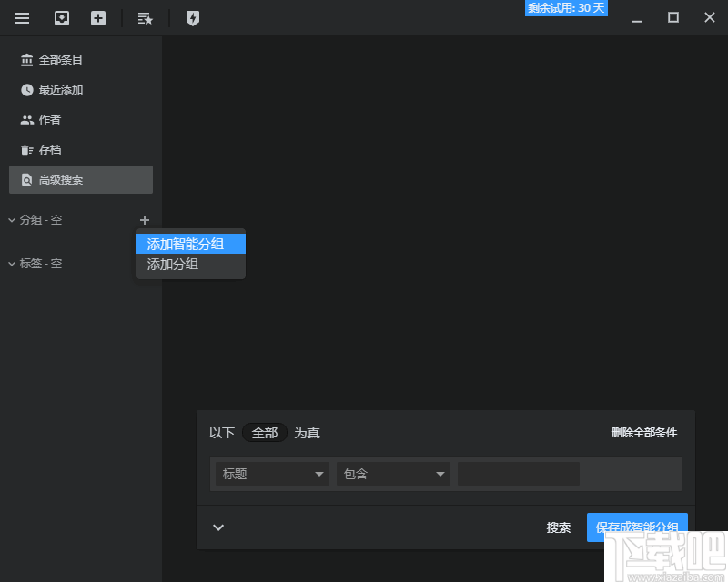Open 最近添加 in the sidebar
728x582 pixels.
pos(81,90)
